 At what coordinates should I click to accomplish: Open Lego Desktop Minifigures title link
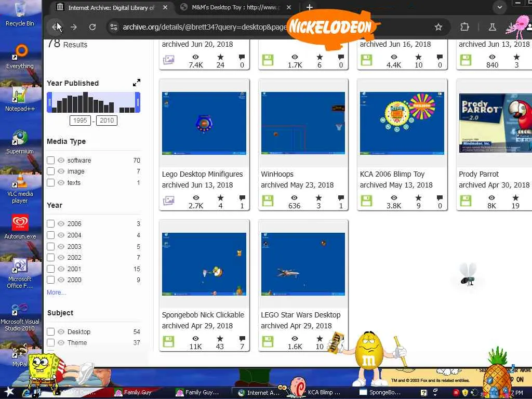pyautogui.click(x=202, y=174)
